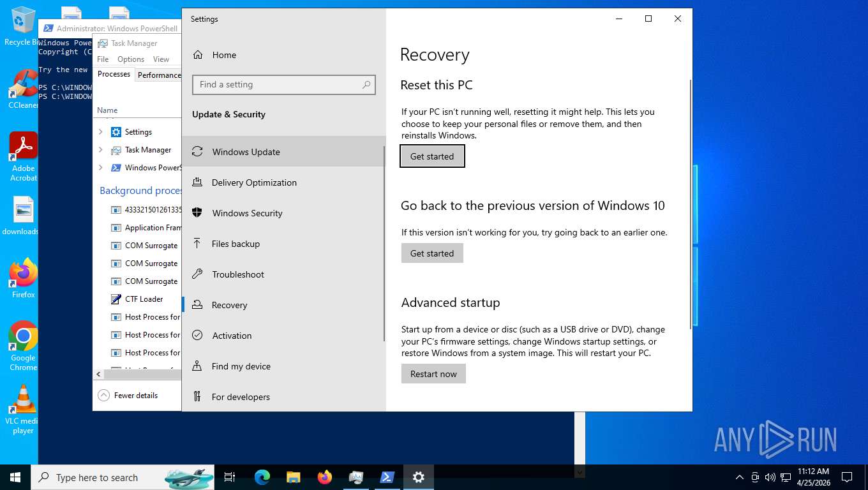Focus the Find a setting search box
This screenshot has height=490, width=868.
[x=284, y=84]
